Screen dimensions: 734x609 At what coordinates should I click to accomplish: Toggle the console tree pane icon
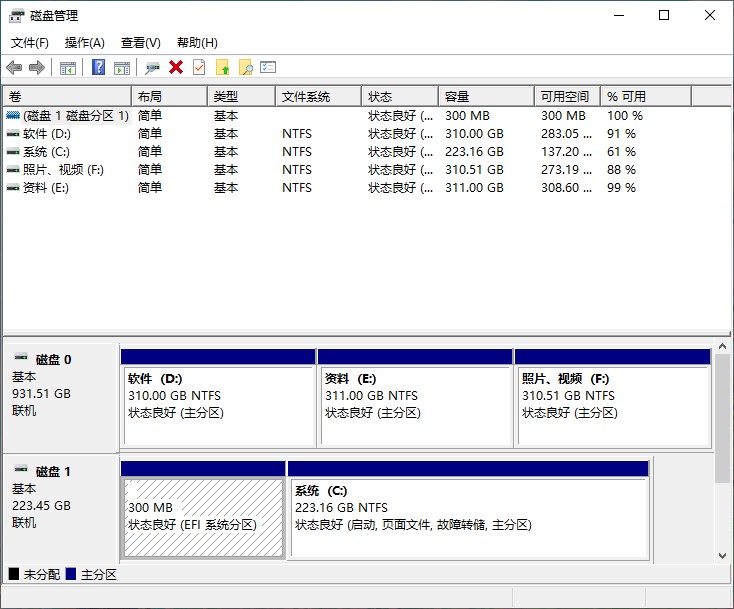tap(68, 68)
